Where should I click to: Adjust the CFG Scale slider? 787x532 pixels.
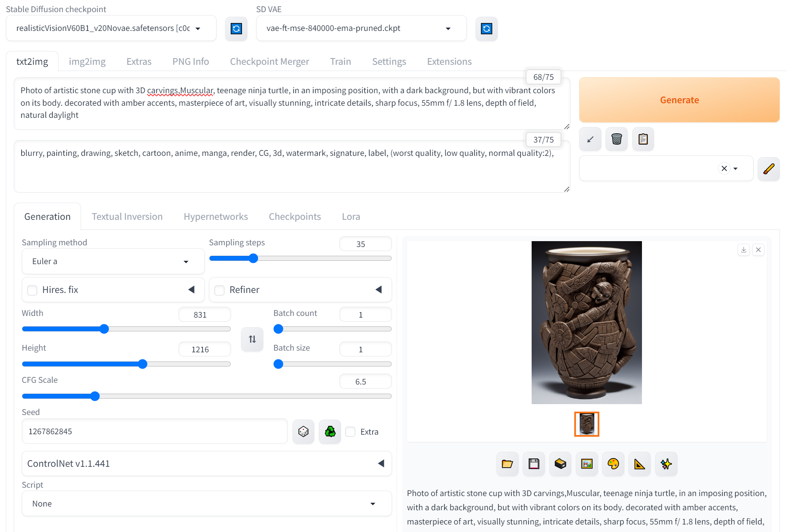[206, 396]
